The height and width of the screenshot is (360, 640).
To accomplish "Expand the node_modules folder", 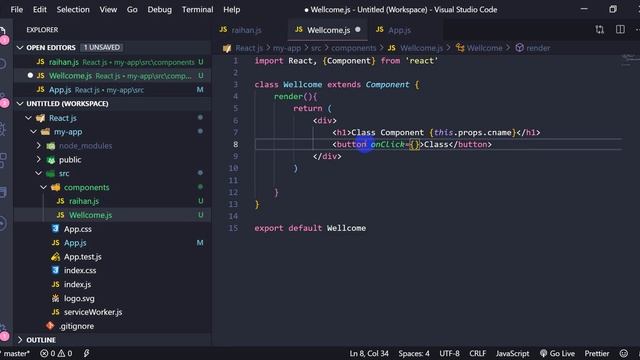I will (39, 146).
